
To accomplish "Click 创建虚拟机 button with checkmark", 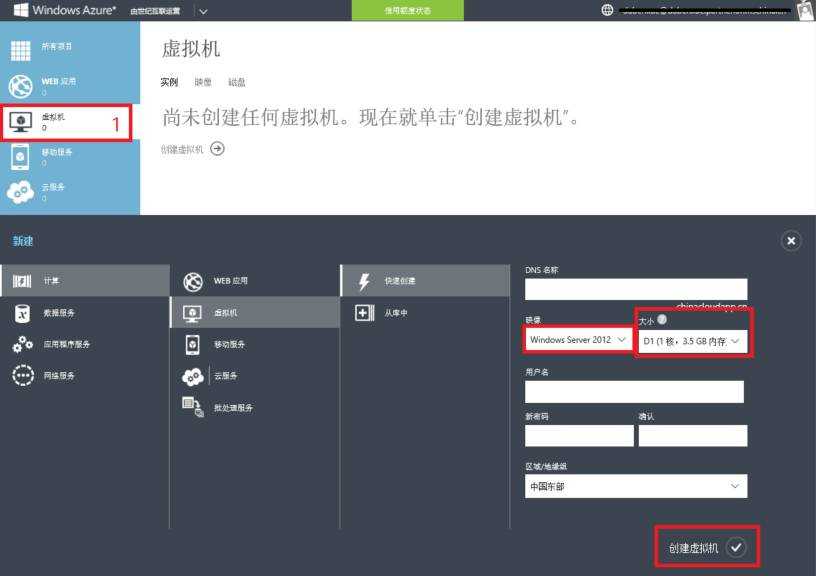I will point(707,547).
